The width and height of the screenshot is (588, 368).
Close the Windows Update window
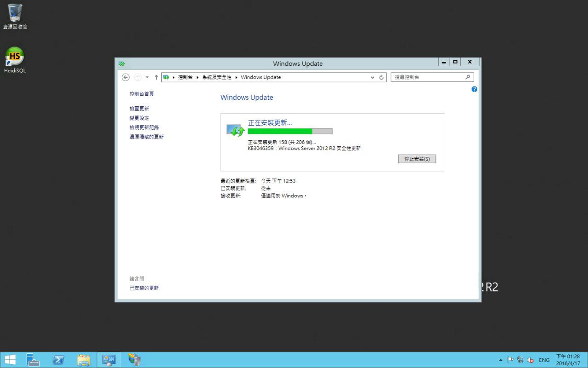[x=469, y=62]
